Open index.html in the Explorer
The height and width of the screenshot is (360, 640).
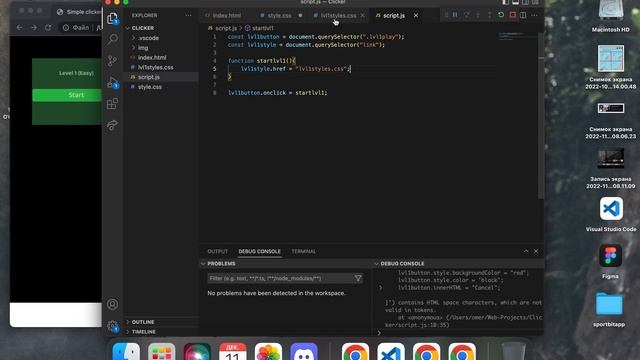[152, 58]
